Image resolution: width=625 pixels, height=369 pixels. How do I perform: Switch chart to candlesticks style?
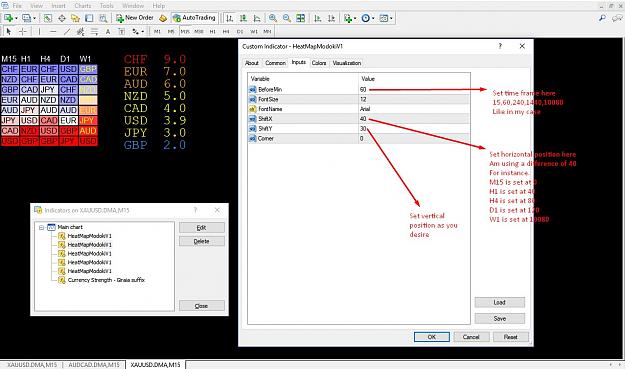tap(243, 18)
